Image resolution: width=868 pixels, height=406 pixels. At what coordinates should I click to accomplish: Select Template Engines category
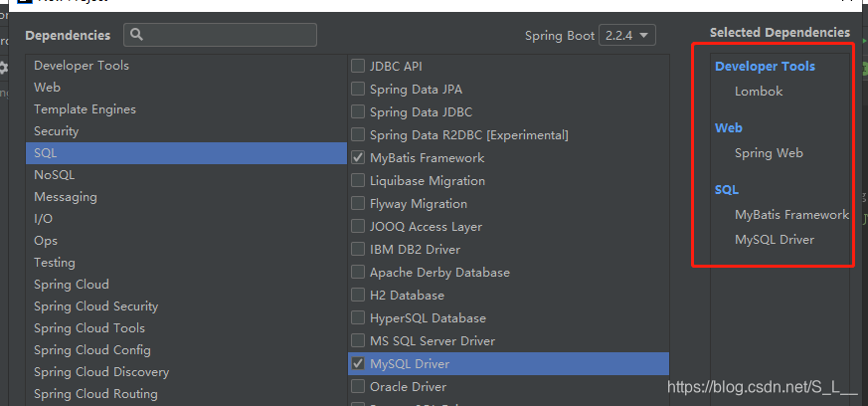click(x=186, y=109)
